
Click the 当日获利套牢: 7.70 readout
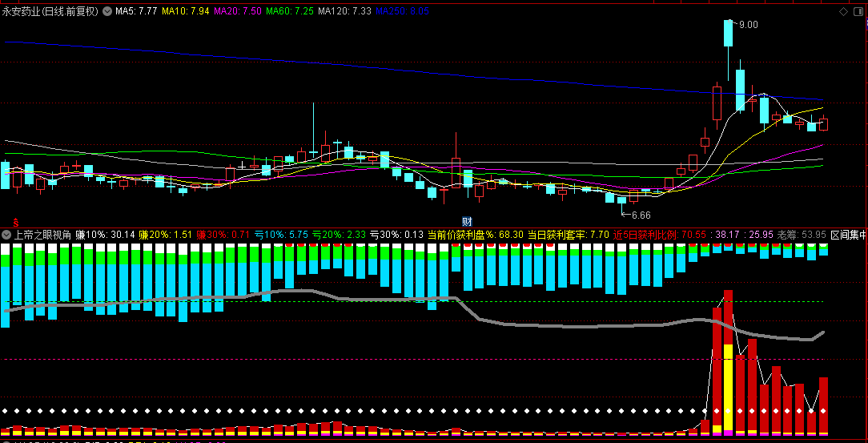(569, 235)
